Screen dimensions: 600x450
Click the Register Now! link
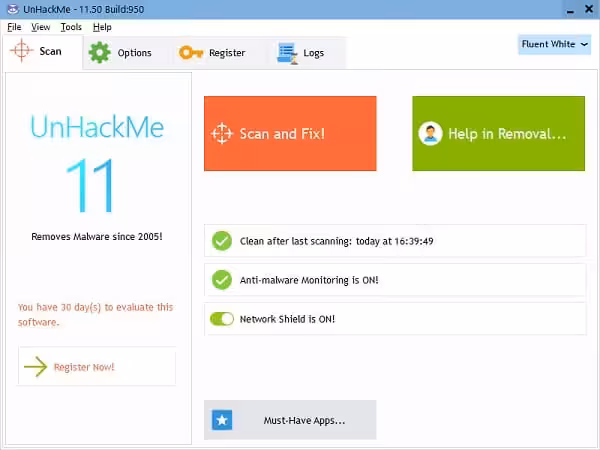click(x=85, y=367)
